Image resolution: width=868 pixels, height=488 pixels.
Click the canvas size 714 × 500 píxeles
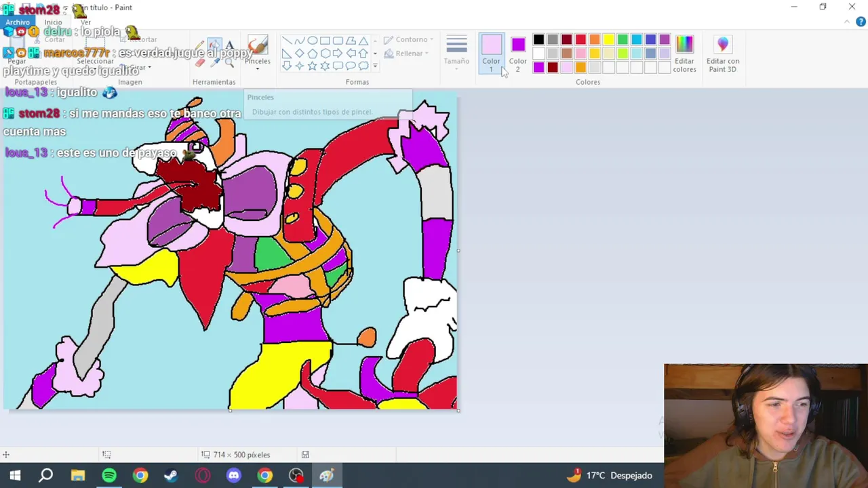[x=241, y=455]
